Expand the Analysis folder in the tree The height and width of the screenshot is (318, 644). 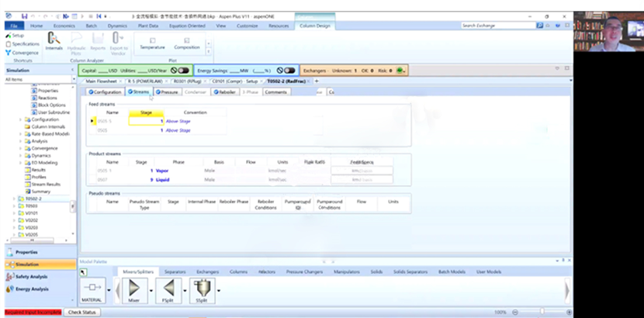(20, 141)
